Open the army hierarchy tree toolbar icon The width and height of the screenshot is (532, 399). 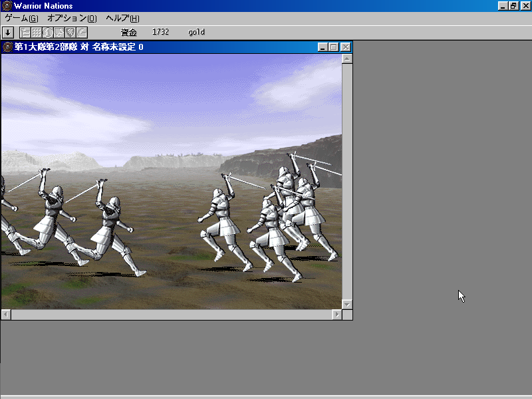pyautogui.click(x=25, y=32)
